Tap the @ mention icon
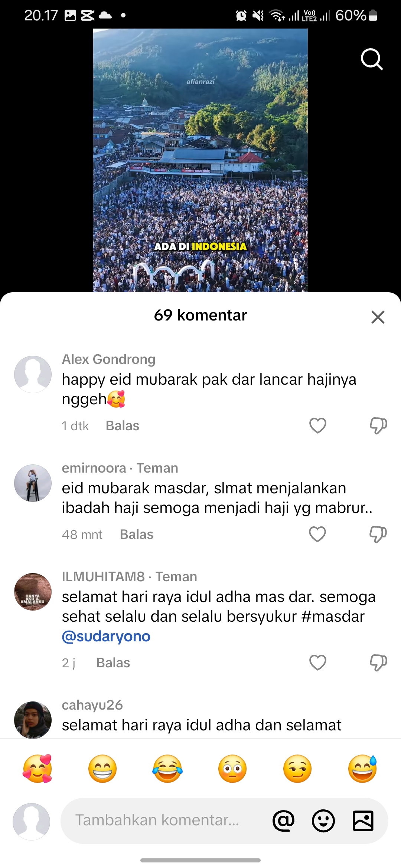 tap(283, 821)
